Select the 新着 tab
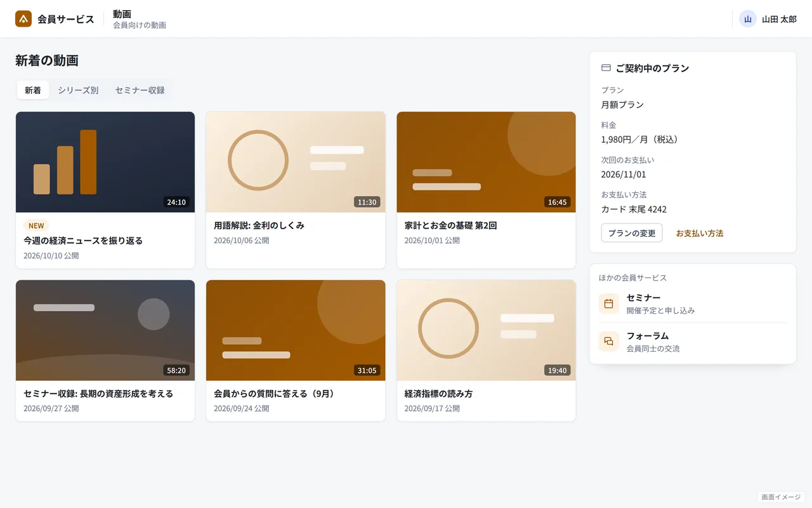812x508 pixels. (33, 90)
